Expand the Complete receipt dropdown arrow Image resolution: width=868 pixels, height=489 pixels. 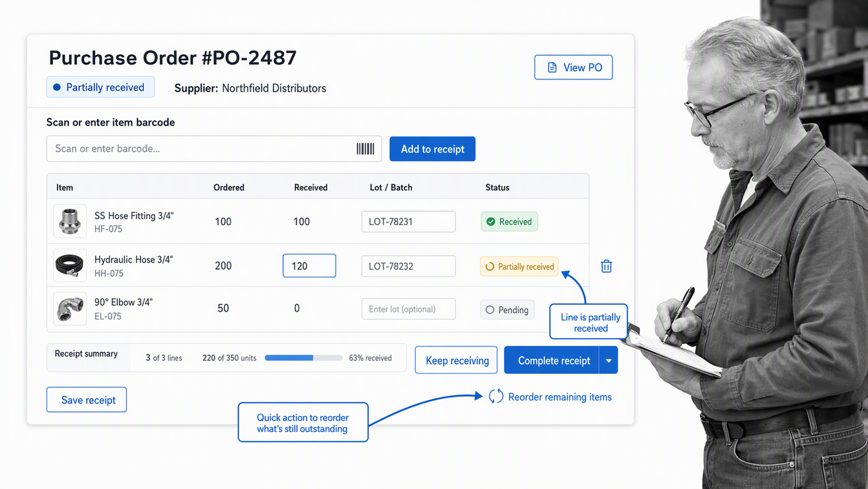[609, 360]
